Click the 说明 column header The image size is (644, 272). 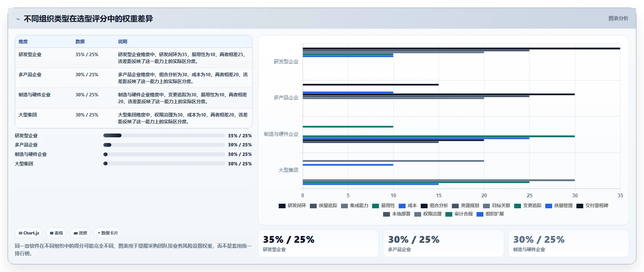pyautogui.click(x=122, y=42)
